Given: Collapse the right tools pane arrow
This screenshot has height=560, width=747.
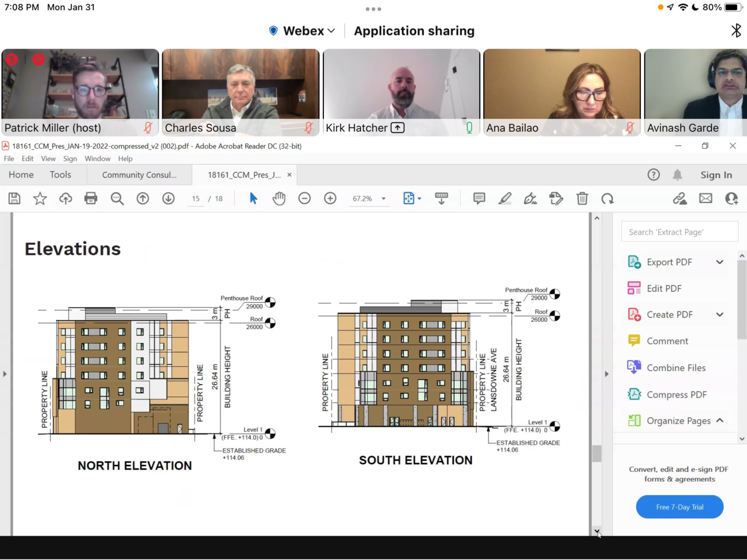Looking at the screenshot, I should click(x=606, y=374).
